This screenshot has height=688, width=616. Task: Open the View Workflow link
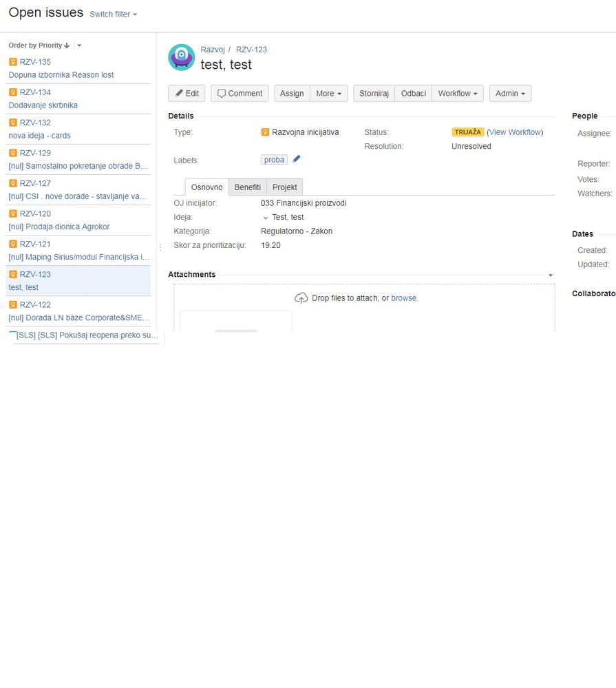click(x=515, y=132)
